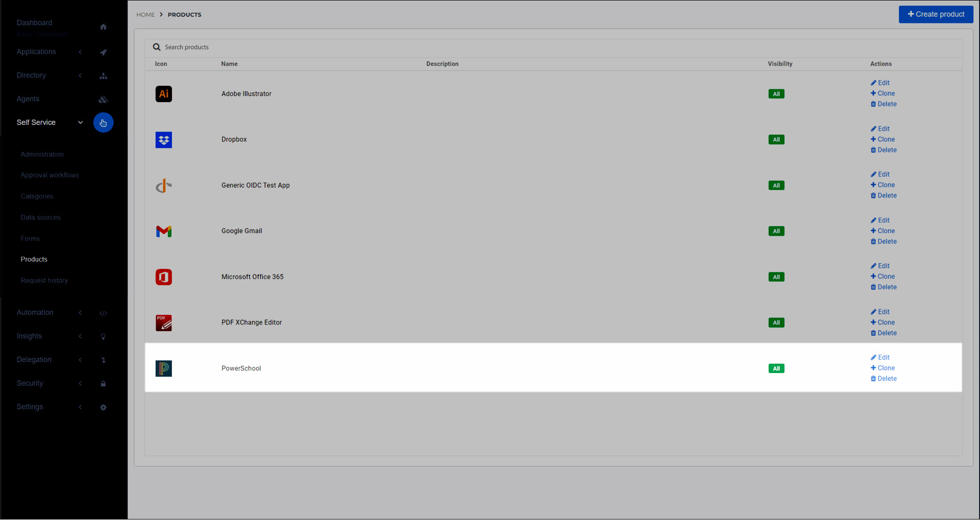Click the Agents sidebar icon
The width and height of the screenshot is (980, 520).
coord(103,100)
